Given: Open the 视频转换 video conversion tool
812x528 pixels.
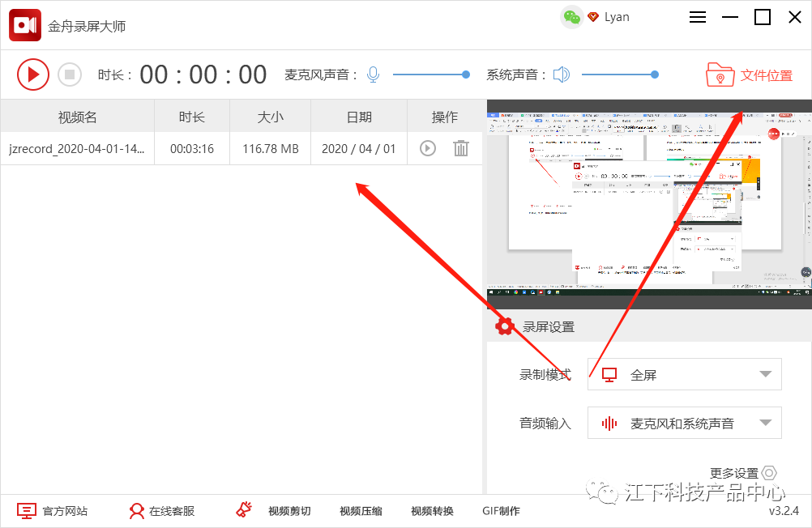Looking at the screenshot, I should (x=433, y=511).
